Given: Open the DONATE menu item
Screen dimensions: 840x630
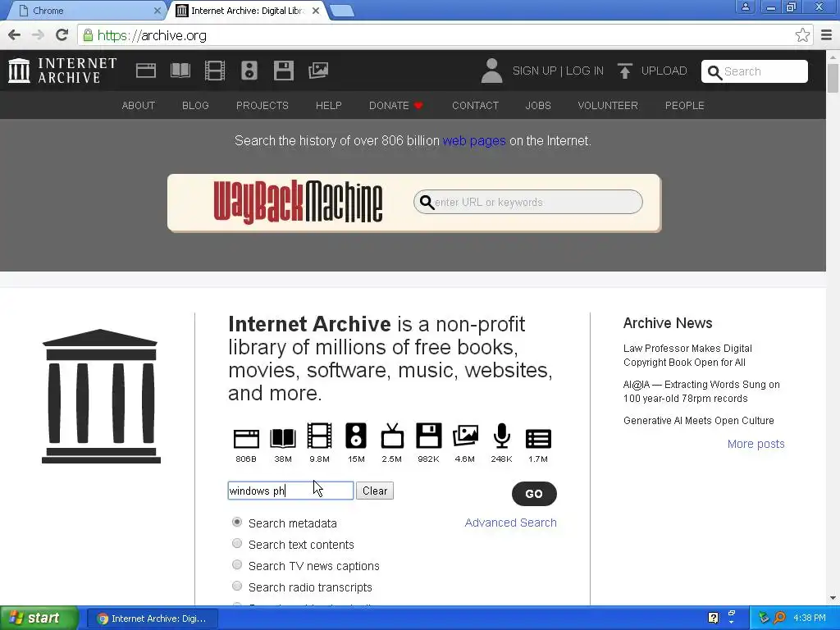Looking at the screenshot, I should [396, 106].
